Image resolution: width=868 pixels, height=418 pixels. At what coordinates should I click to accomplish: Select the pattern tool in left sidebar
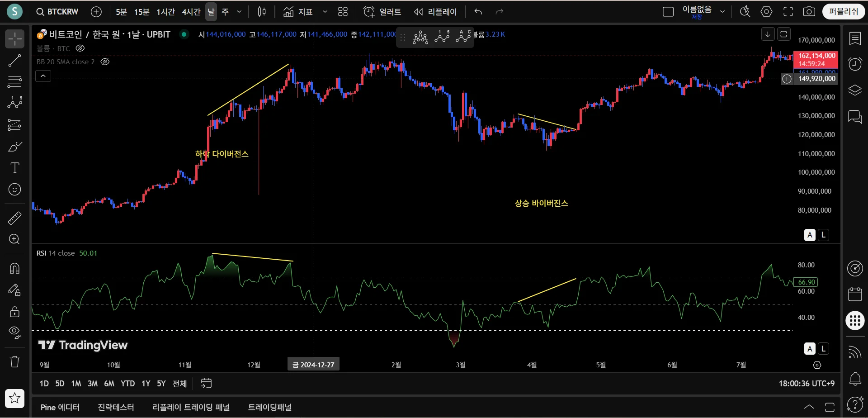pyautogui.click(x=14, y=103)
